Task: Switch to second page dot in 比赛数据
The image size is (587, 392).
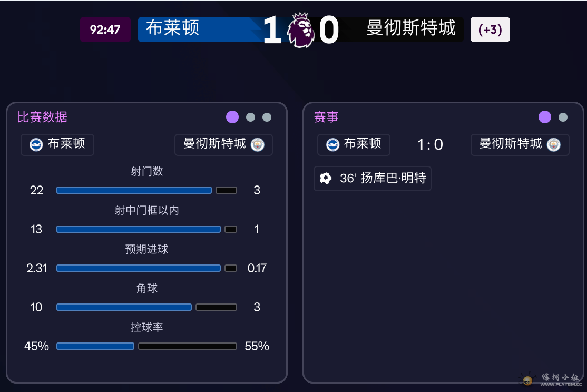Action: coord(250,117)
